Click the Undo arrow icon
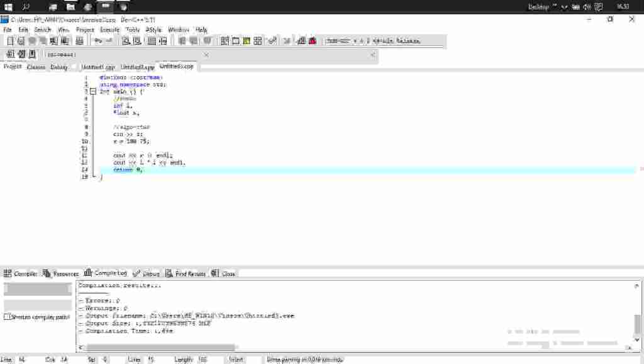The height and width of the screenshot is (364, 644). click(x=97, y=41)
